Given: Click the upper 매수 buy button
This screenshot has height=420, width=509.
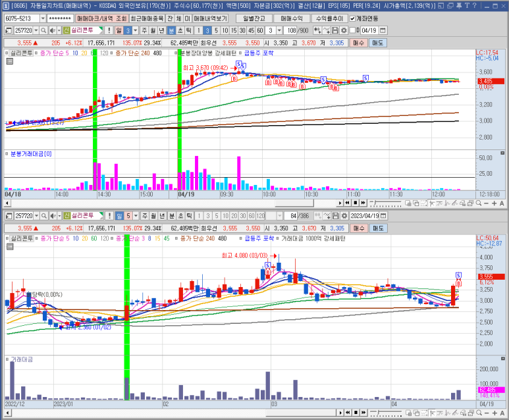Looking at the screenshot, I should click(358, 43).
